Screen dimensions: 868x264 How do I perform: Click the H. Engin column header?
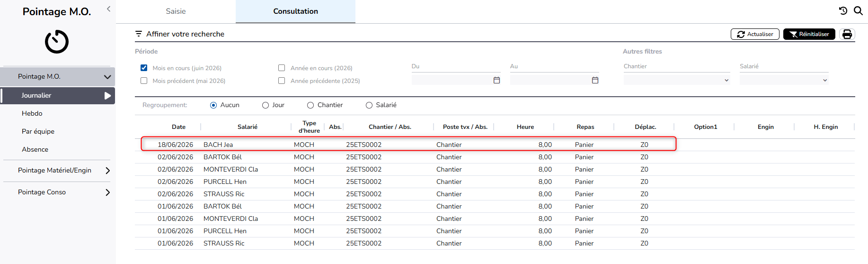click(x=826, y=127)
